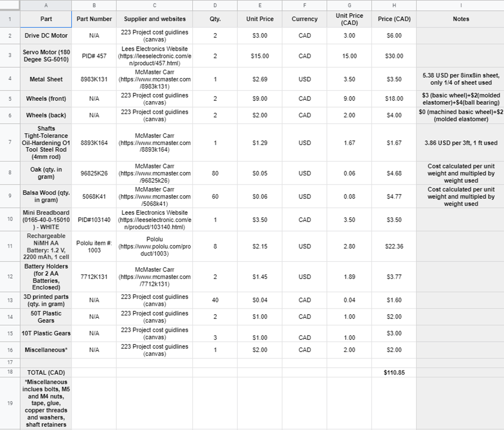Select the 'TOTAL (CAD)' label cell
Image resolution: width=504 pixels, height=430 pixels.
pos(46,373)
